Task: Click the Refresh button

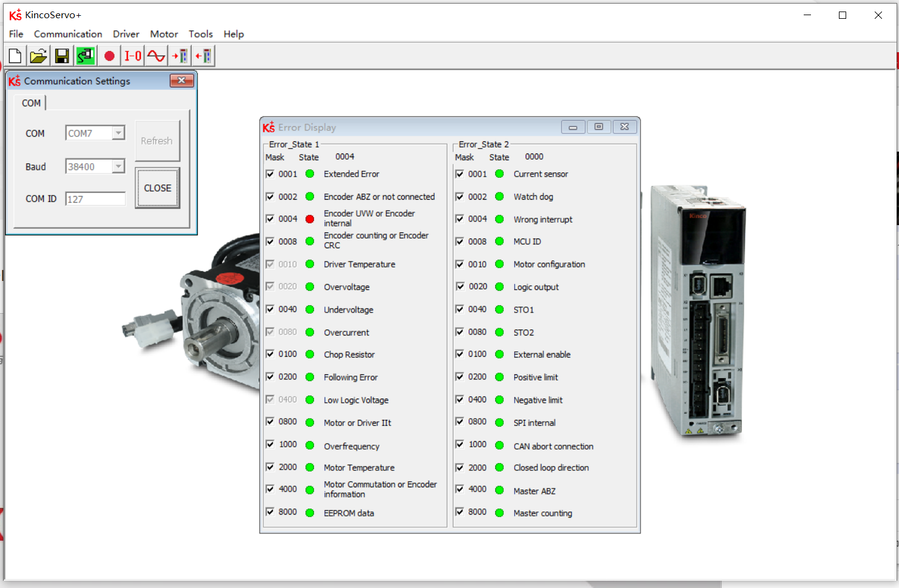Action: click(x=157, y=141)
